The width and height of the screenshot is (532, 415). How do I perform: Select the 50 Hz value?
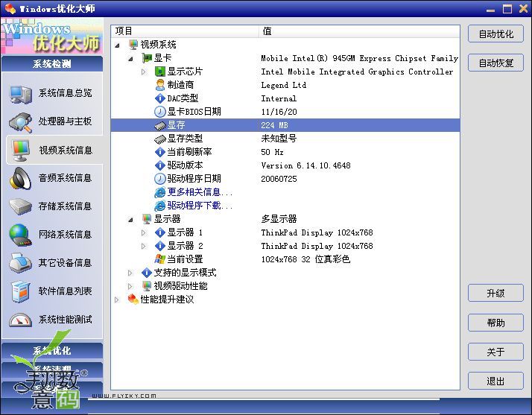click(272, 152)
